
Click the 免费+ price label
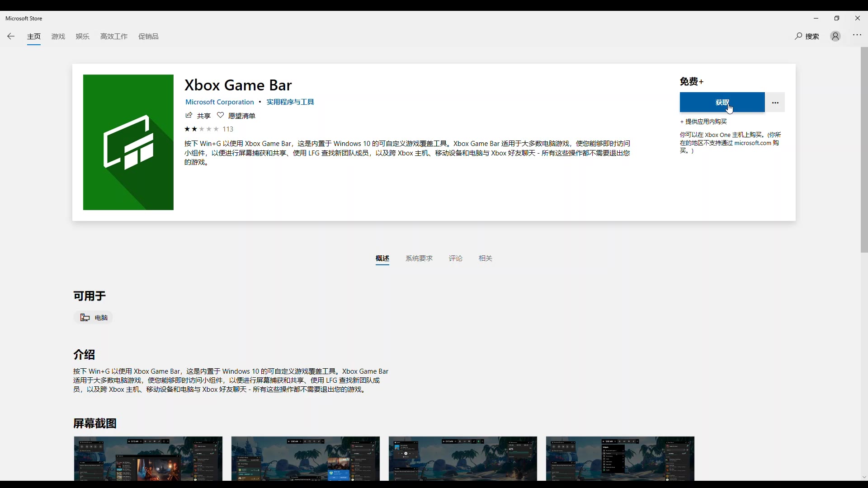[692, 81]
